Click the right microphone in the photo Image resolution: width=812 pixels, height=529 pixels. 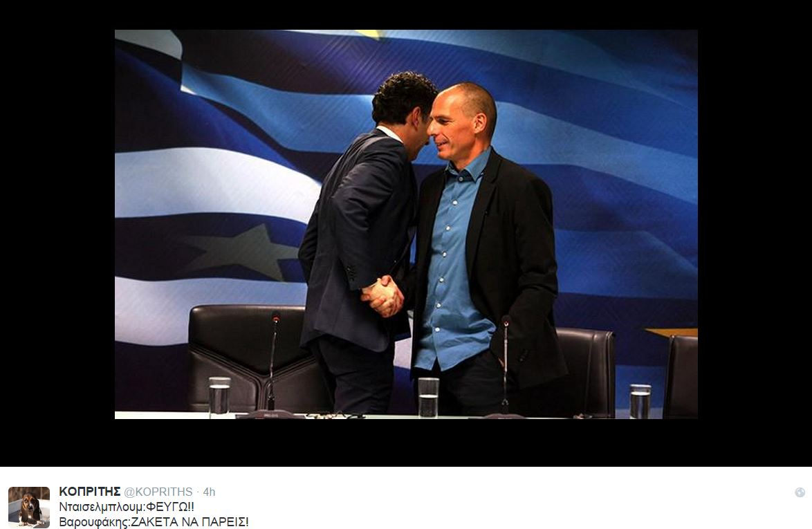pos(506,364)
